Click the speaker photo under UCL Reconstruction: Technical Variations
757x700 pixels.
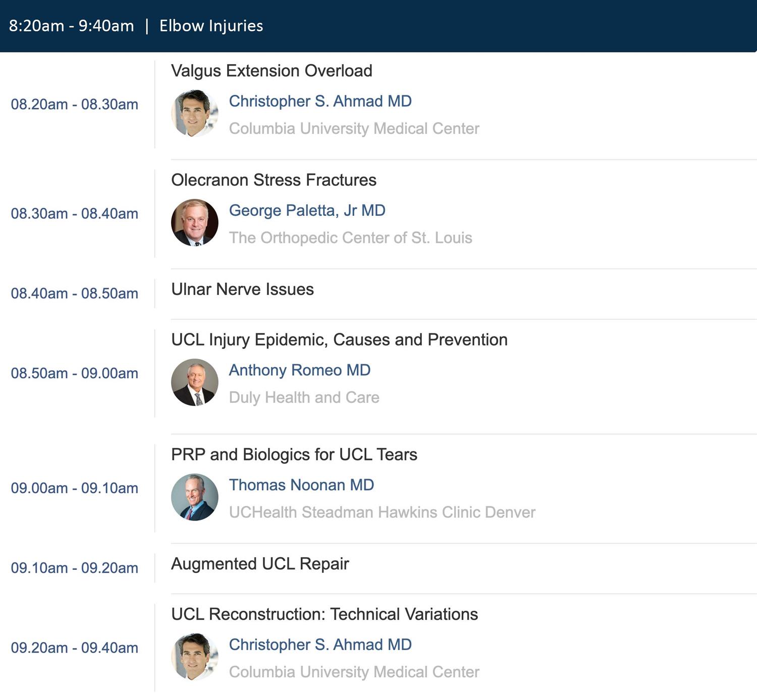pyautogui.click(x=195, y=657)
